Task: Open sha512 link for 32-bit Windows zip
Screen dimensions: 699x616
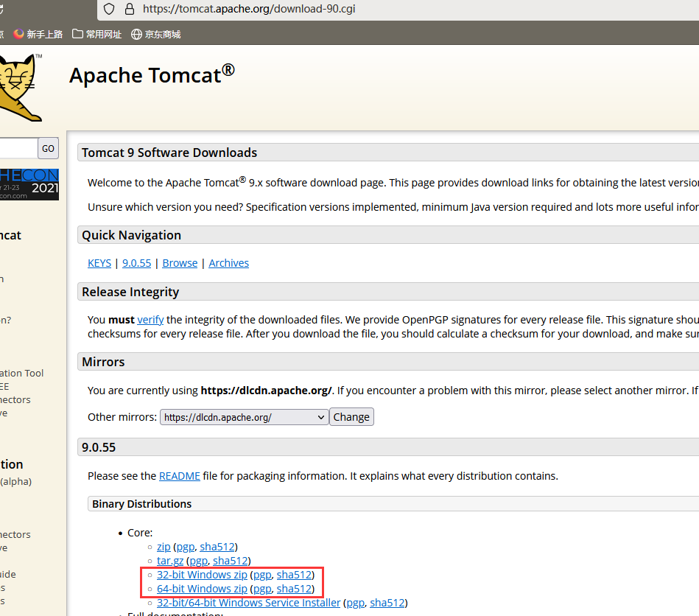Action: tap(294, 575)
